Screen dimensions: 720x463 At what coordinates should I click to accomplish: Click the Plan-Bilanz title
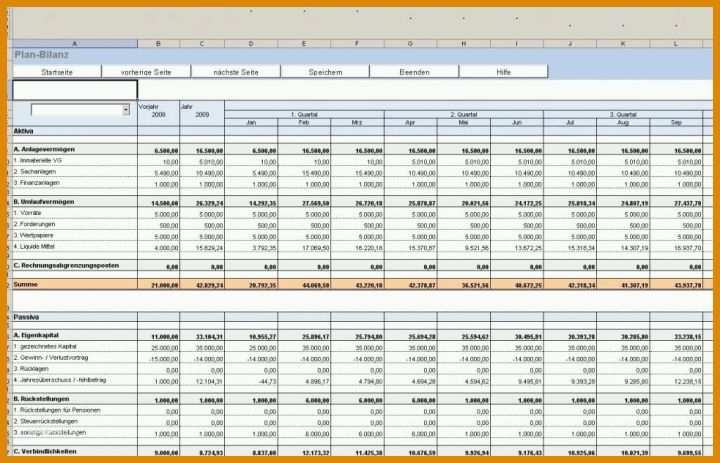(41, 55)
